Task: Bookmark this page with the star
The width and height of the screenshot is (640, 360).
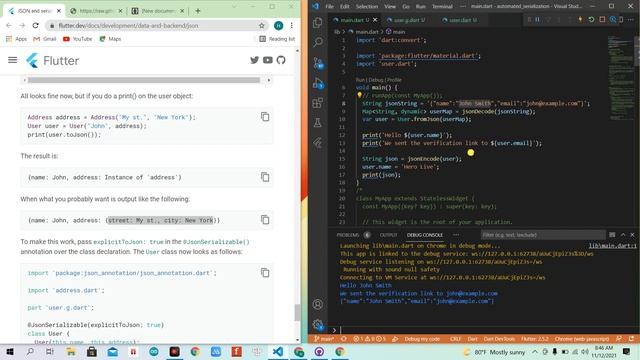Action: 262,25
